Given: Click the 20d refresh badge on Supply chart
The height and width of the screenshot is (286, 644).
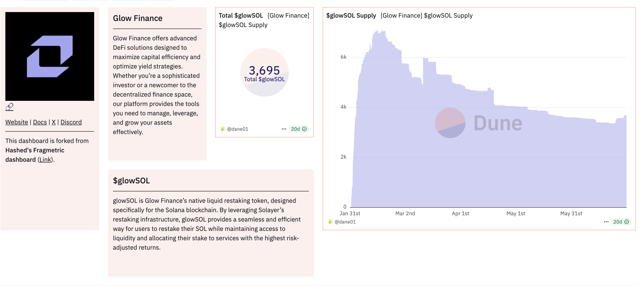Looking at the screenshot, I should tap(617, 222).
